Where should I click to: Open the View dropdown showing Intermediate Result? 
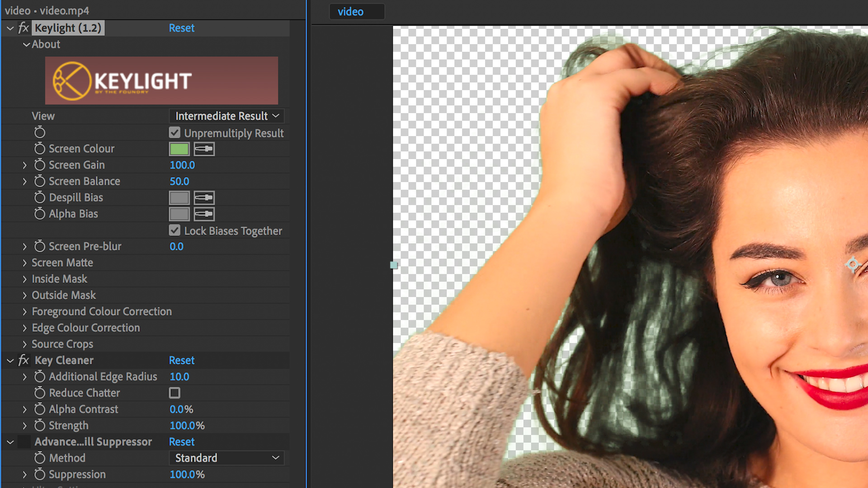pos(226,116)
